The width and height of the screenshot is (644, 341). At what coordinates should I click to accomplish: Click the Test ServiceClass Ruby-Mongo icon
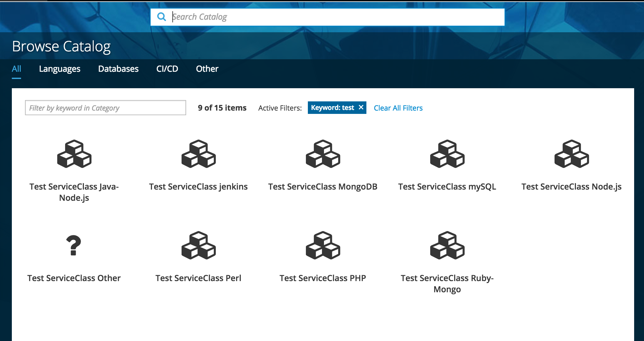pyautogui.click(x=447, y=245)
